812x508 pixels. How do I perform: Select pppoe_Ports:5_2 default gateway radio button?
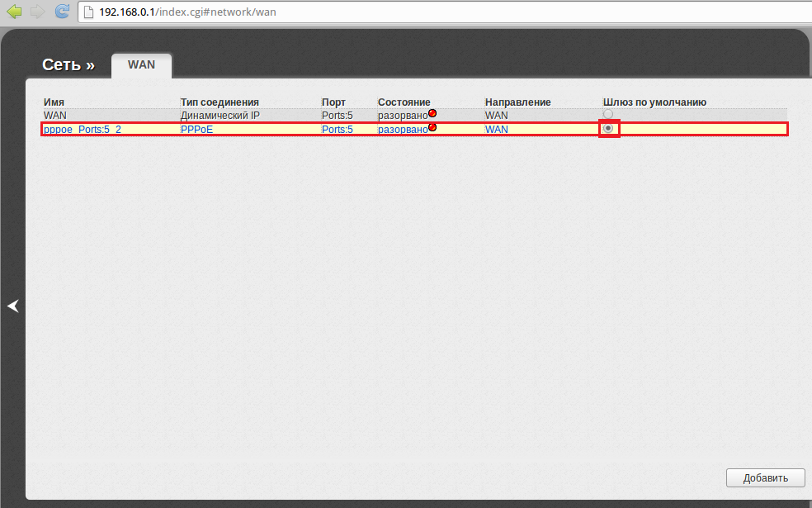[x=608, y=129]
